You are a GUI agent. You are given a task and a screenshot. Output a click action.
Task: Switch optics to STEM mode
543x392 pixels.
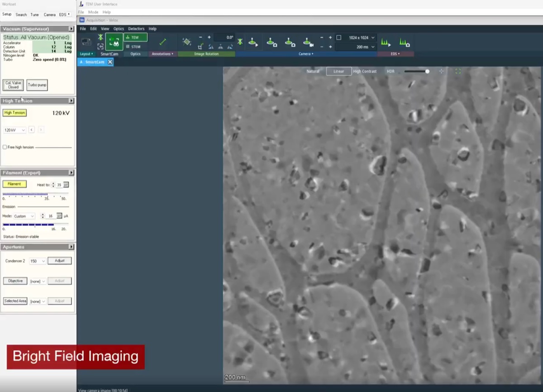coord(135,47)
